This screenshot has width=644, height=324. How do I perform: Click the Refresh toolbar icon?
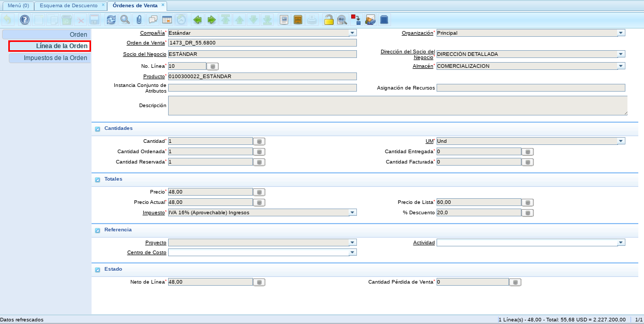pos(111,20)
